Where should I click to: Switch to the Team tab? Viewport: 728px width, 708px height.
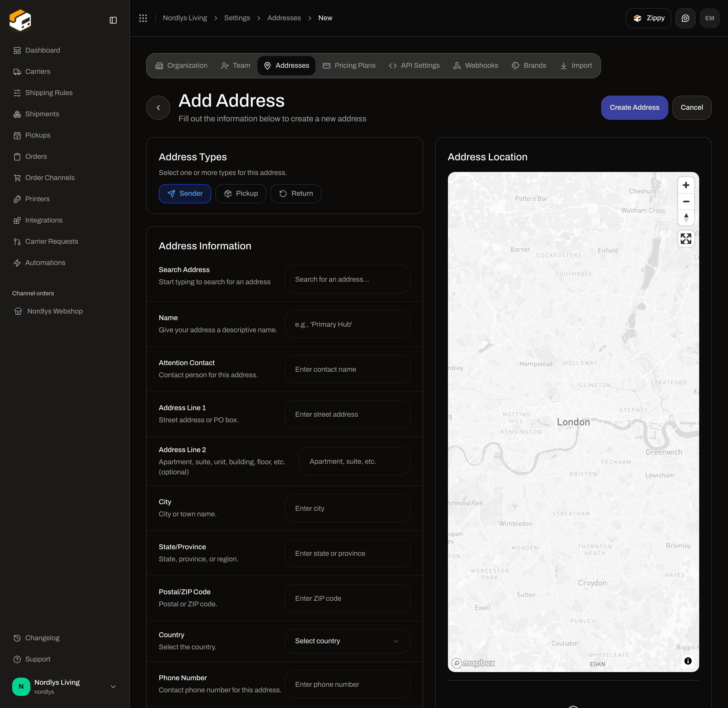[x=236, y=66]
